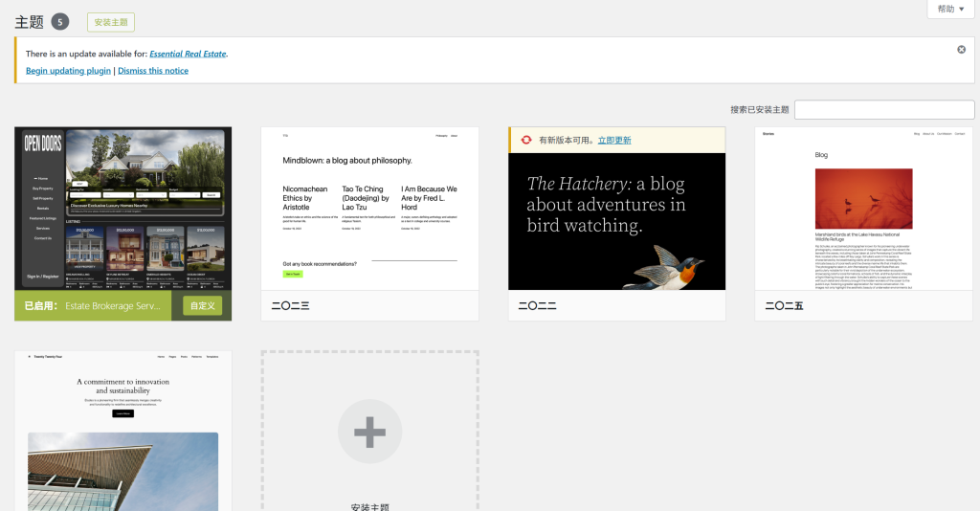Expand the 帮助 help dropdown
Screen dimensions: 980x511
950,9
